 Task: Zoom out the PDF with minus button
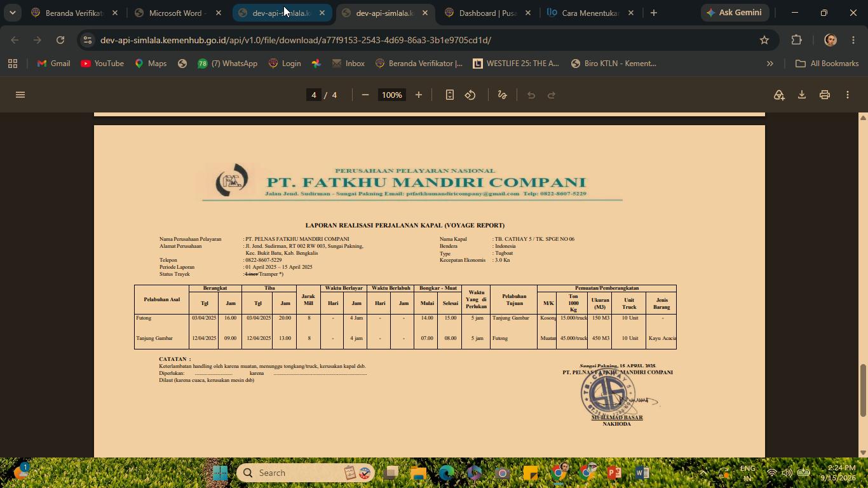(365, 95)
